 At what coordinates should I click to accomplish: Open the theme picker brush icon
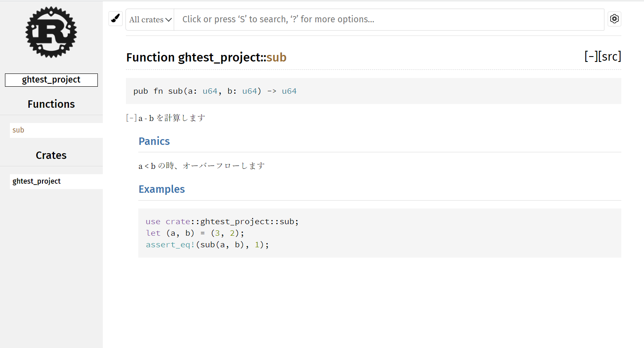pos(115,18)
